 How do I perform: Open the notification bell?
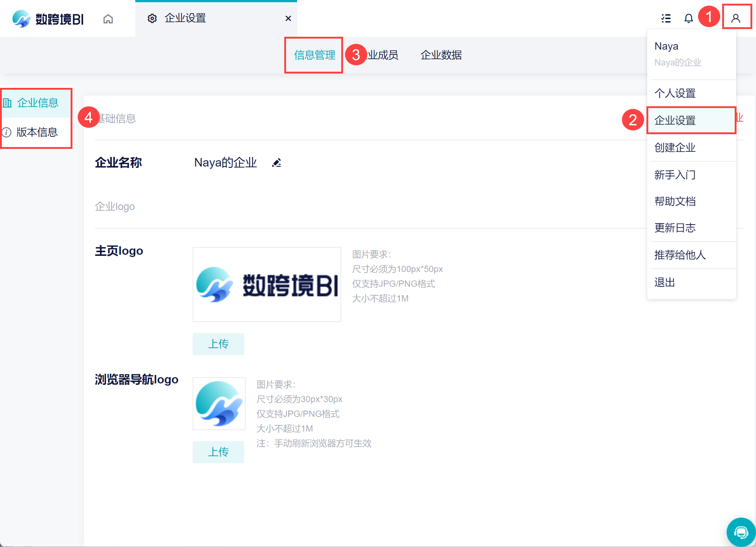(x=688, y=18)
